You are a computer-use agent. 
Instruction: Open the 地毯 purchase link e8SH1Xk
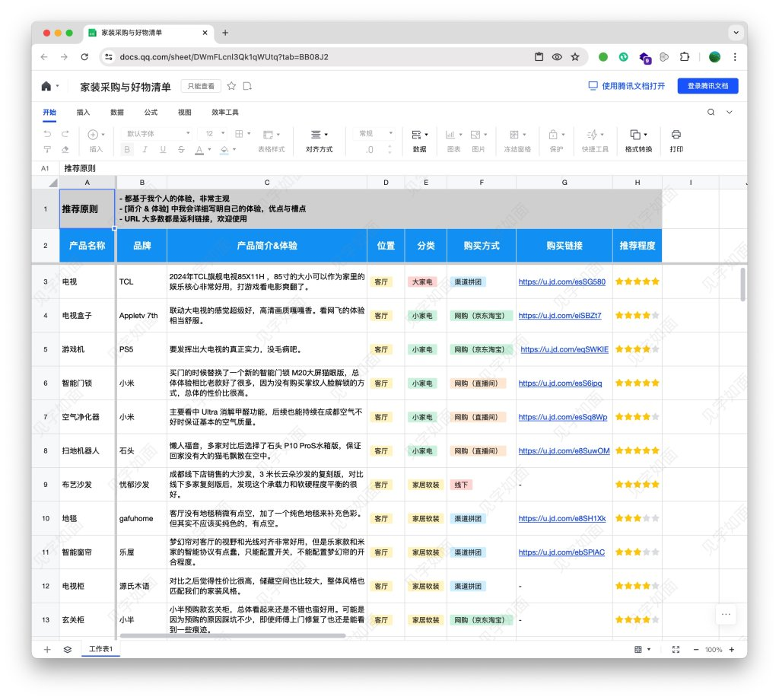562,518
